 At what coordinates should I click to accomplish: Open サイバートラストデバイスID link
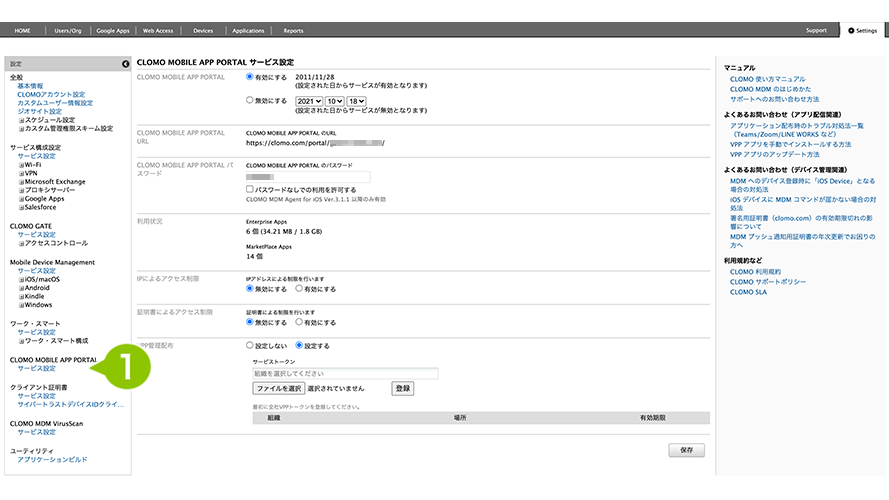pyautogui.click(x=71, y=405)
